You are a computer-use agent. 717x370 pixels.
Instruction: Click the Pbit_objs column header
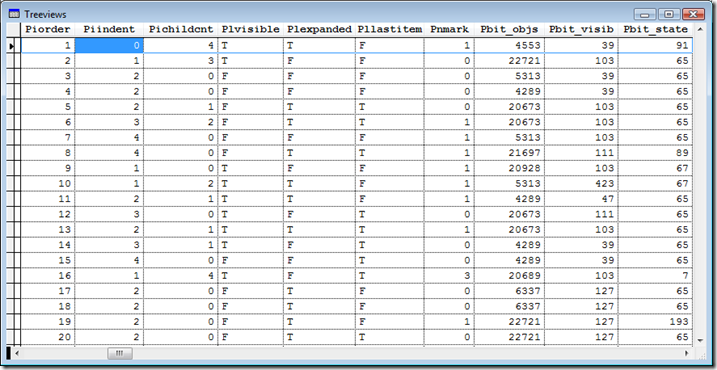pos(509,30)
